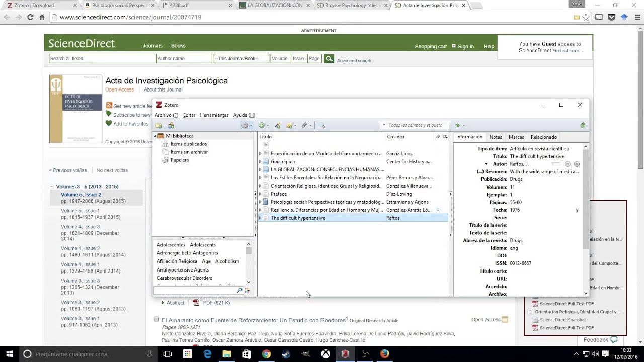
Task: Open Firefox from the taskbar
Action: (385, 354)
